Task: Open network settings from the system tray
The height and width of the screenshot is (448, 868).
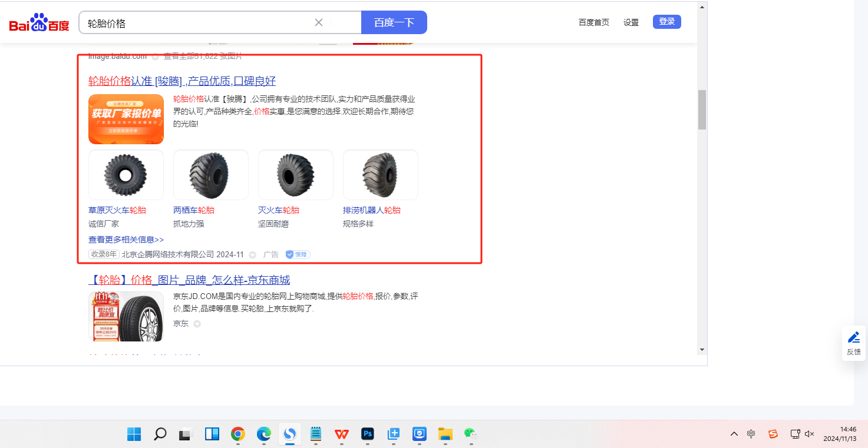Action: pos(795,434)
